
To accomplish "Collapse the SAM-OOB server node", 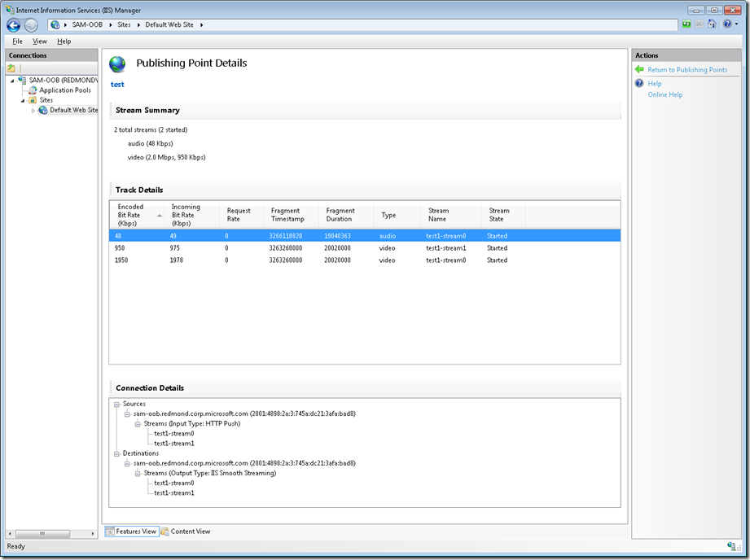I will pyautogui.click(x=12, y=81).
